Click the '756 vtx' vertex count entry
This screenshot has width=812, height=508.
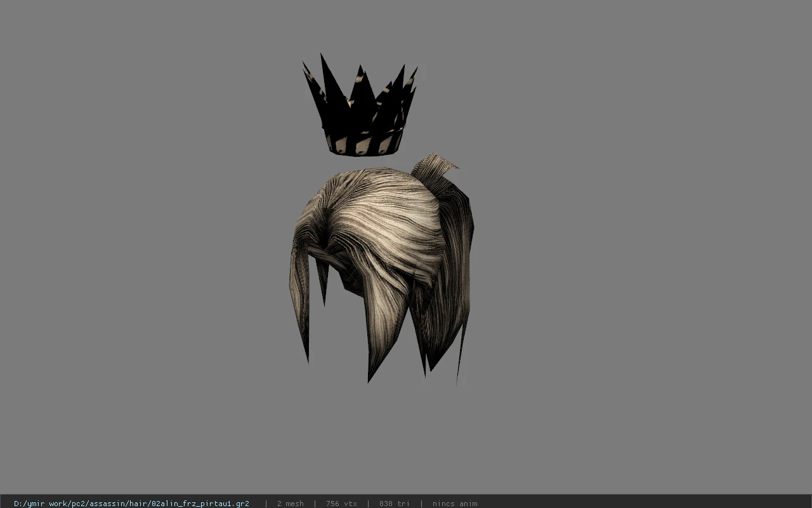point(341,504)
